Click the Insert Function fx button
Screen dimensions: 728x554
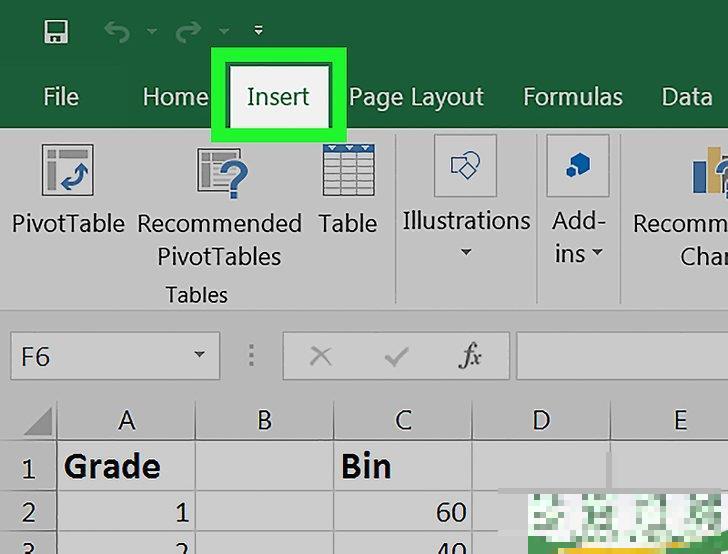click(x=470, y=356)
